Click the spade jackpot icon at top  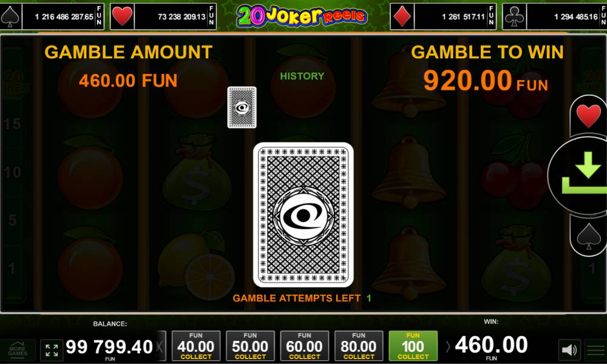[x=10, y=16]
